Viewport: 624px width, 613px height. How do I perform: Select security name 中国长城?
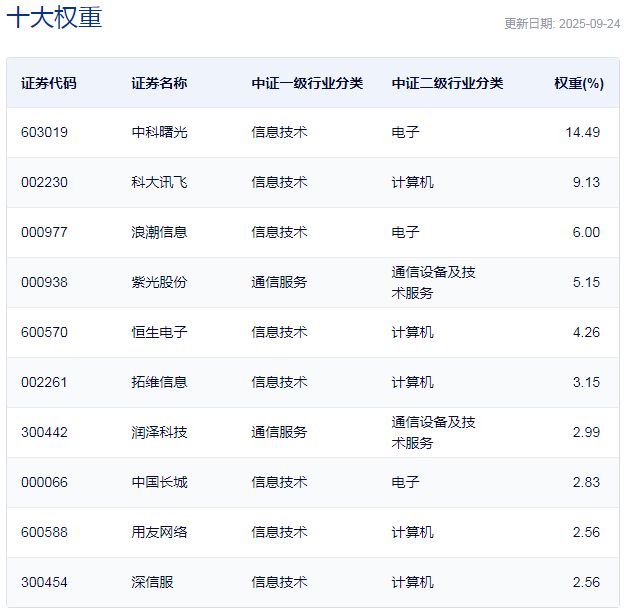tap(160, 482)
